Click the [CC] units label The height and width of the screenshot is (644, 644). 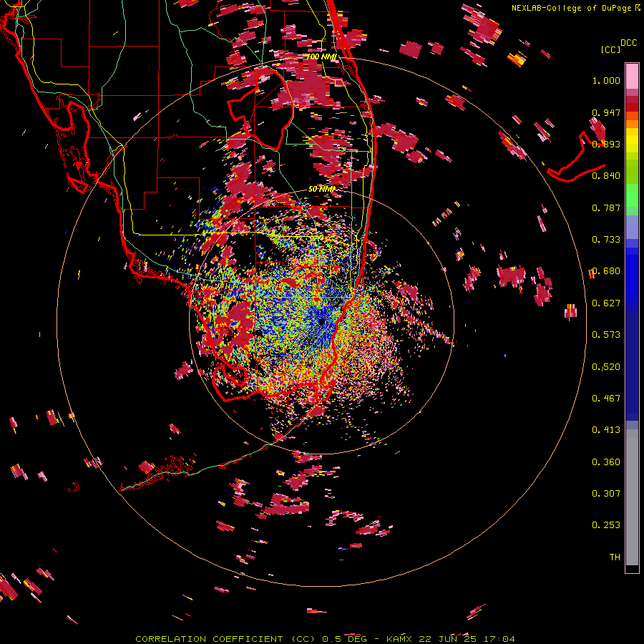(x=610, y=49)
